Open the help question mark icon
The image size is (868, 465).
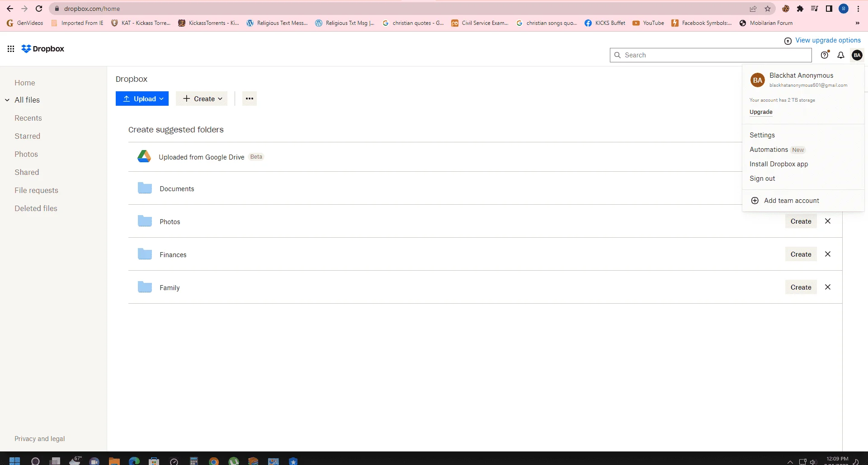click(x=825, y=55)
